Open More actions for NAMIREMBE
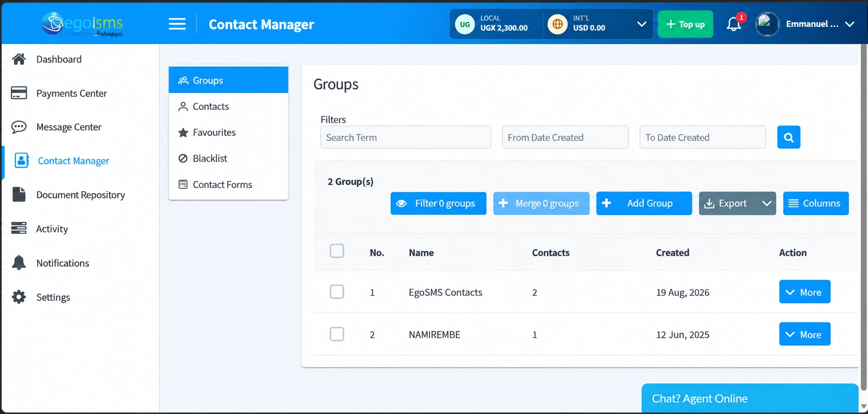This screenshot has height=414, width=868. (805, 334)
